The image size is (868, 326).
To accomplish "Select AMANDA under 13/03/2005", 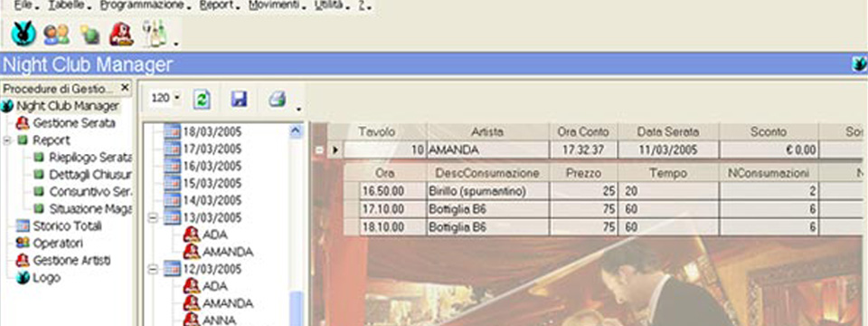I will 228,253.
